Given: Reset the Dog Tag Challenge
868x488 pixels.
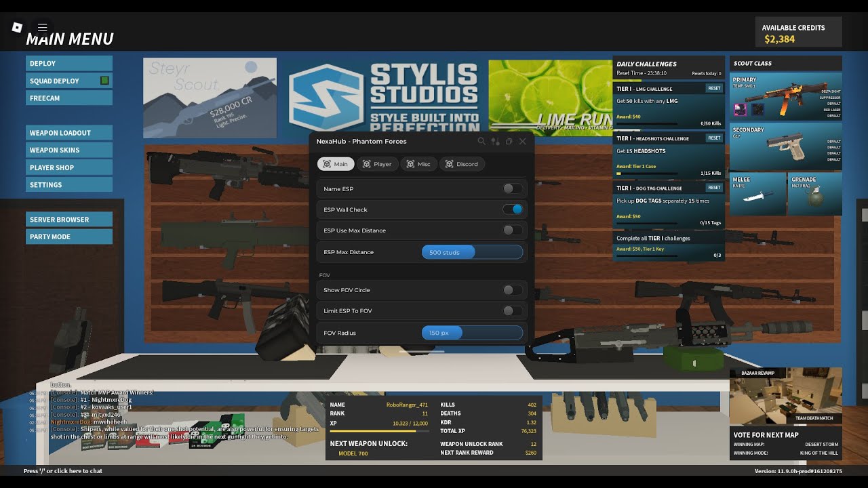Looking at the screenshot, I should click(x=714, y=188).
